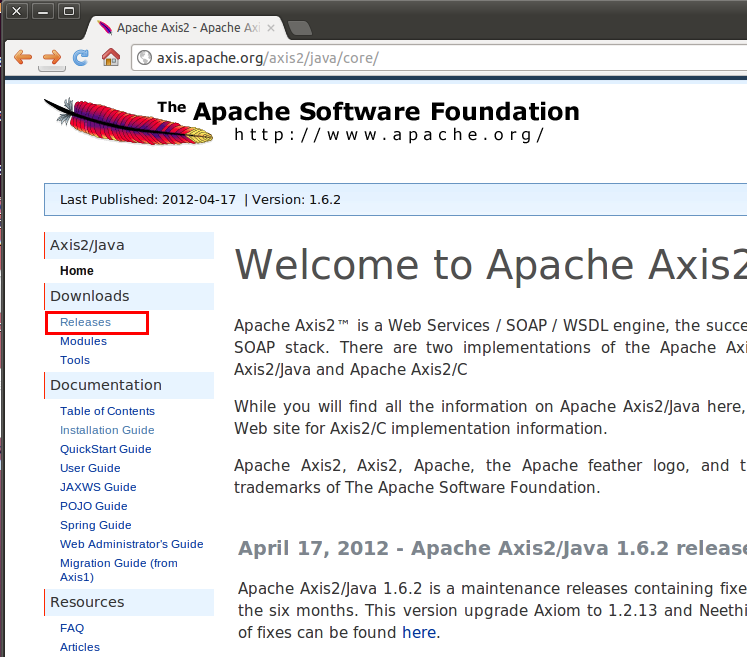This screenshot has height=657, width=747.
Task: Open the Home sidebar item
Action: [x=77, y=271]
